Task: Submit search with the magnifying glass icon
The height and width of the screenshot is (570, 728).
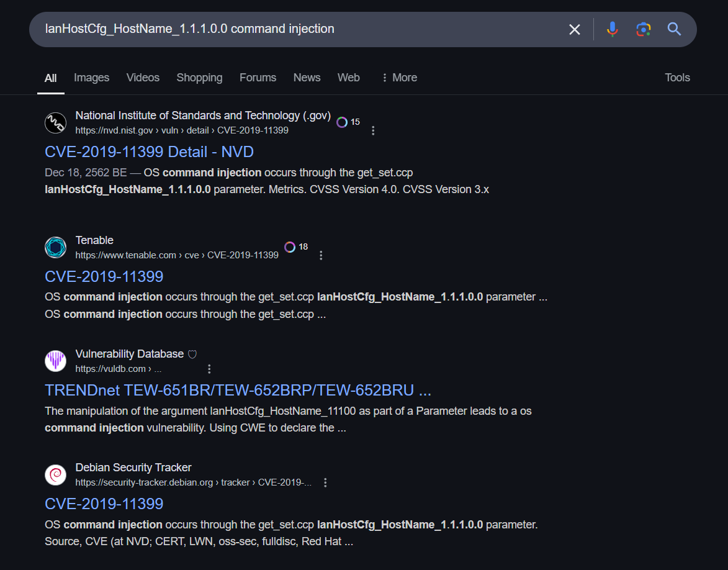Action: click(x=674, y=29)
